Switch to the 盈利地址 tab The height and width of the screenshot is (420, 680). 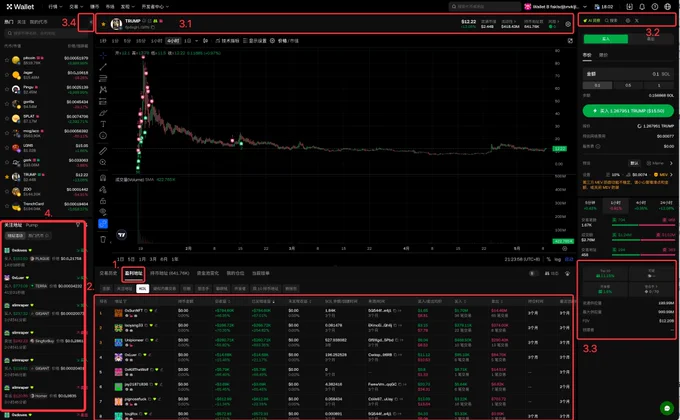coord(133,273)
